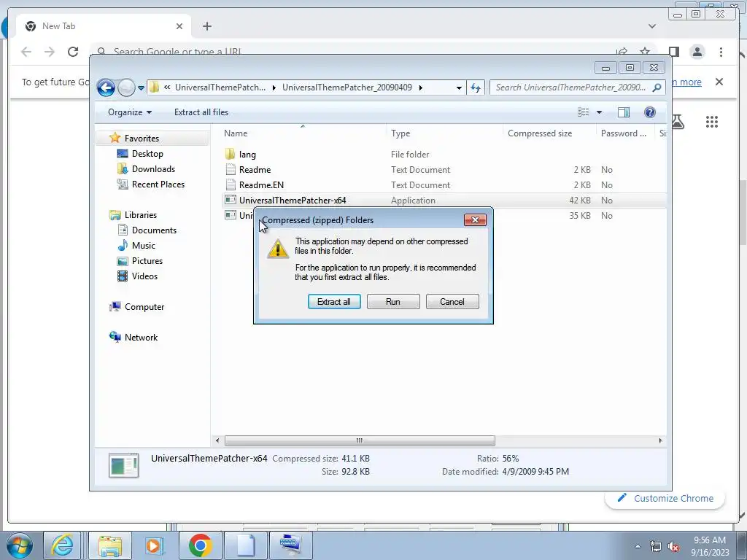Open Computer in navigation pane
Image resolution: width=747 pixels, height=560 pixels.
tap(144, 307)
